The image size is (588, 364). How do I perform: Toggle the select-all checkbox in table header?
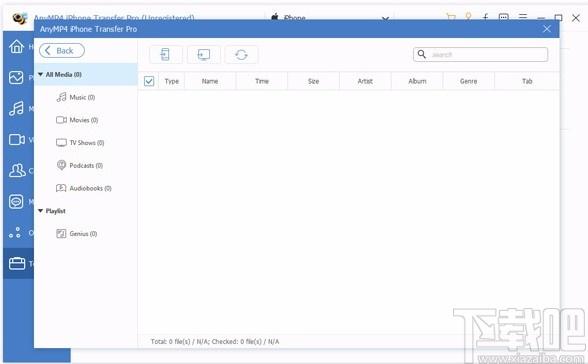tap(149, 81)
